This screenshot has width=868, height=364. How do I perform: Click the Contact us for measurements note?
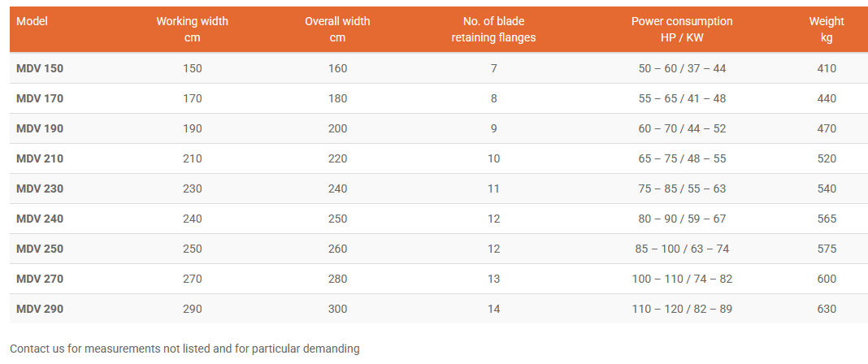point(184,349)
